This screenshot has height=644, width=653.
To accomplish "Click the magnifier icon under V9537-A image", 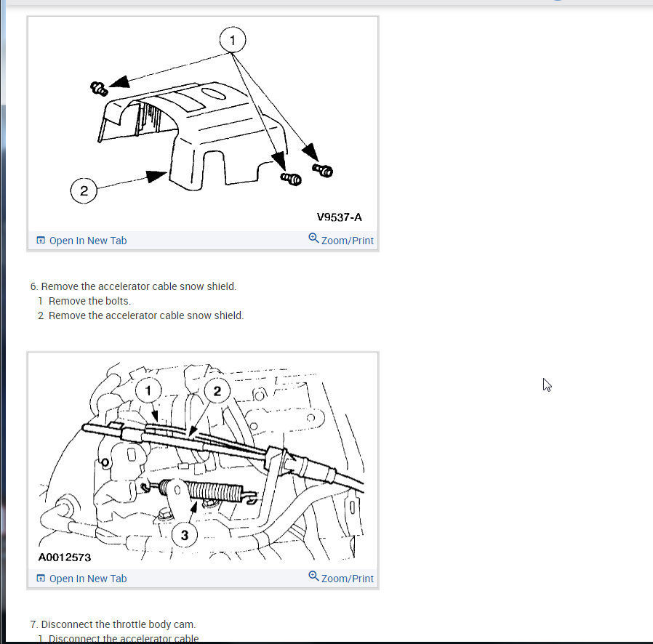I will 313,238.
